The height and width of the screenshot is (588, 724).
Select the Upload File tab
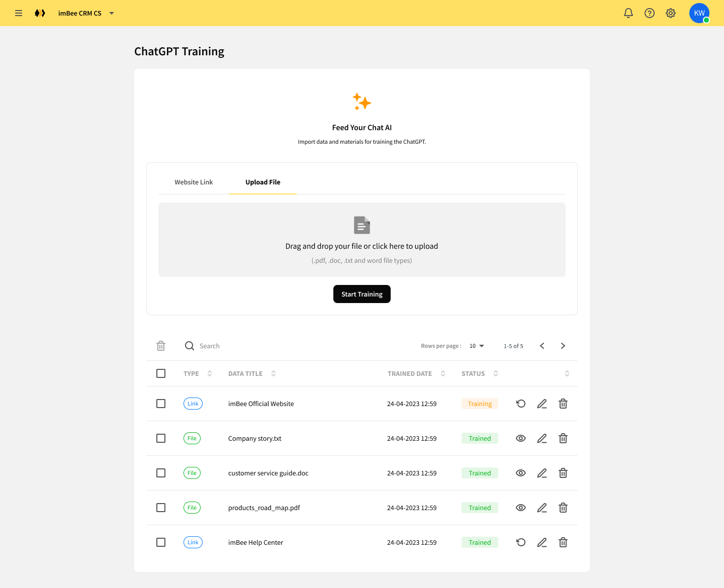coord(263,182)
